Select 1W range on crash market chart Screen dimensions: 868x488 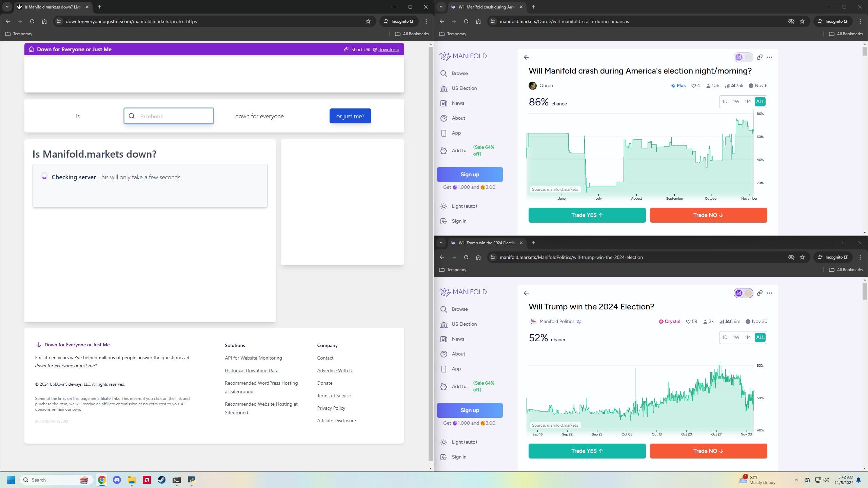(x=736, y=101)
